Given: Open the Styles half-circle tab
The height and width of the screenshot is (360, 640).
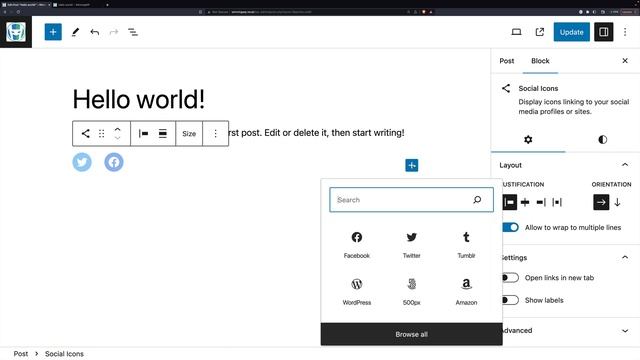Looking at the screenshot, I should tap(602, 140).
